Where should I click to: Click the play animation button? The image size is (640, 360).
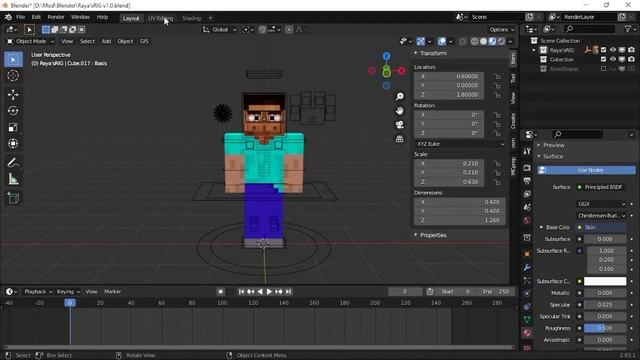click(269, 291)
